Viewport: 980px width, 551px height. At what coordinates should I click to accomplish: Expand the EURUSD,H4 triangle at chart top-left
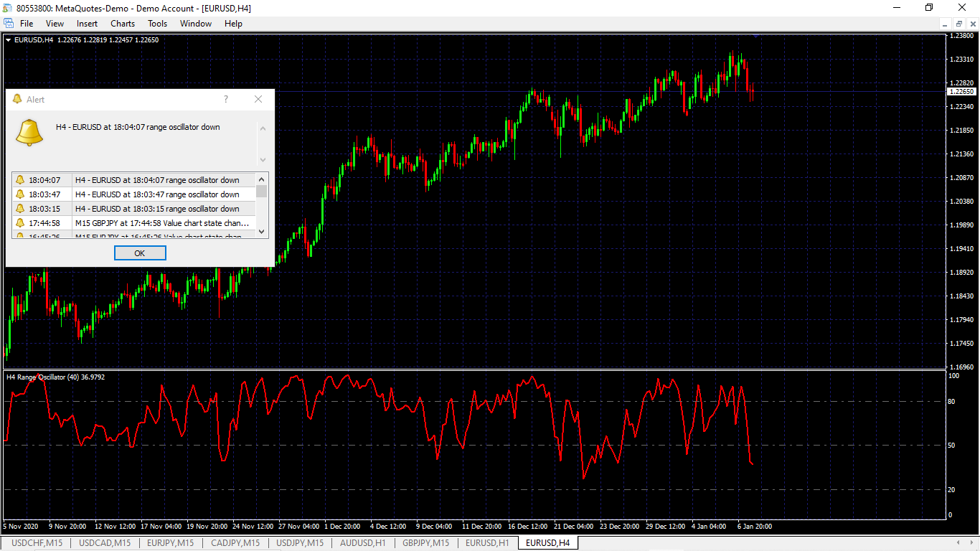pyautogui.click(x=8, y=40)
